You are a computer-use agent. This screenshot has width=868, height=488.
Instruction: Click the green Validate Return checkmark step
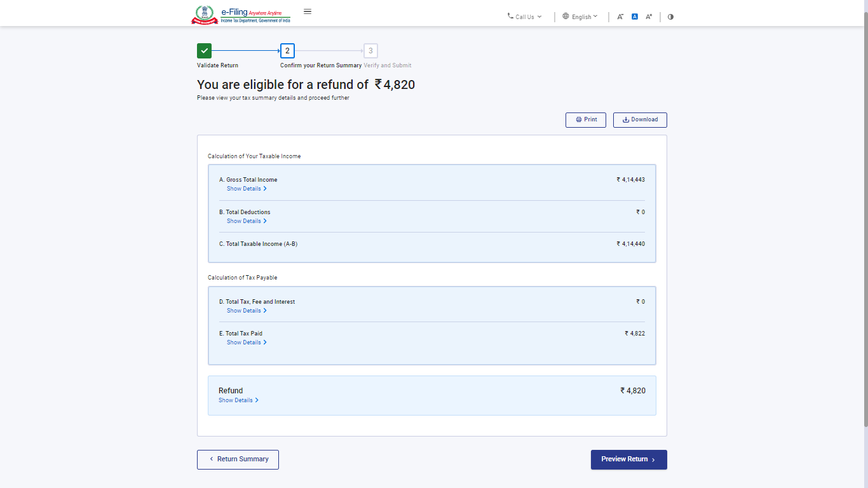[x=204, y=51]
